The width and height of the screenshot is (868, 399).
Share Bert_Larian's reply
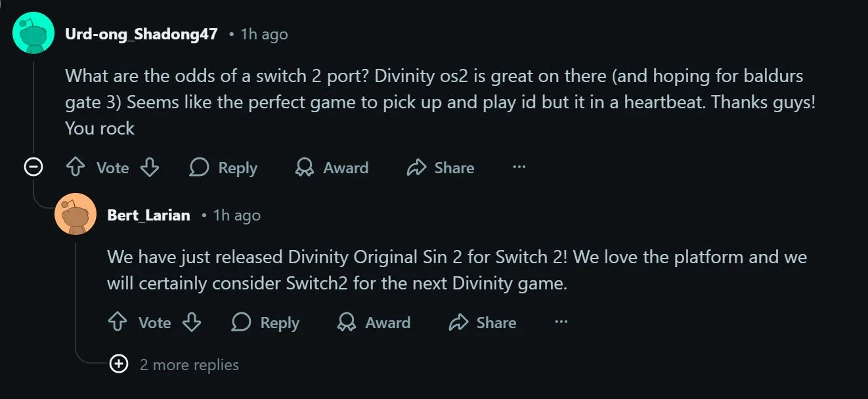click(483, 322)
